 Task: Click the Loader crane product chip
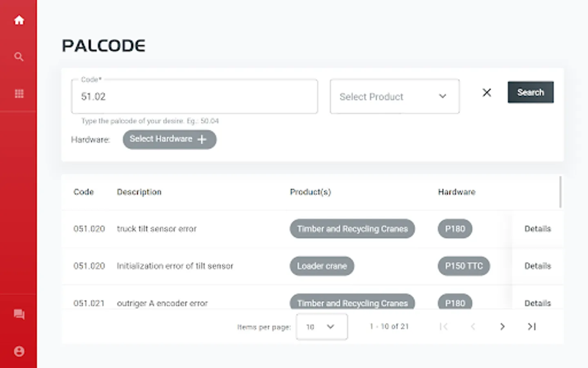pyautogui.click(x=322, y=266)
